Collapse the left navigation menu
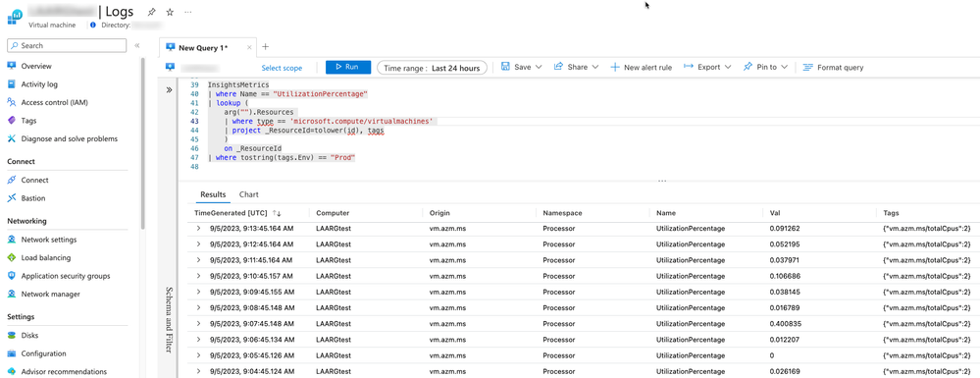 pos(137,46)
